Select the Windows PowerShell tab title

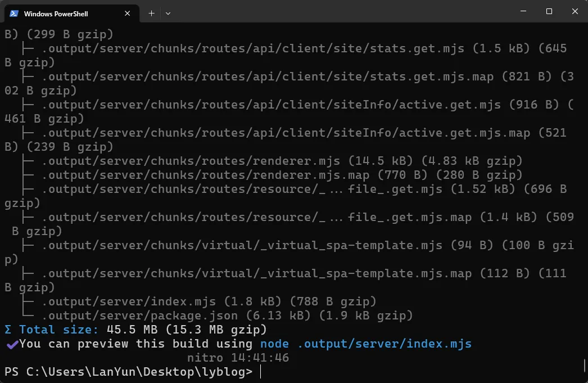coord(56,13)
